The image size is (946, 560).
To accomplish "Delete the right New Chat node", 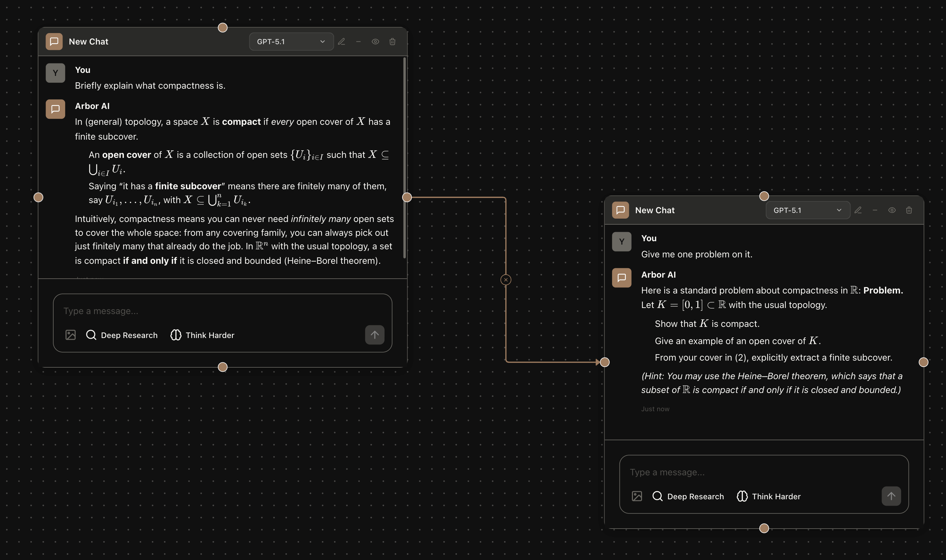I will point(909,210).
